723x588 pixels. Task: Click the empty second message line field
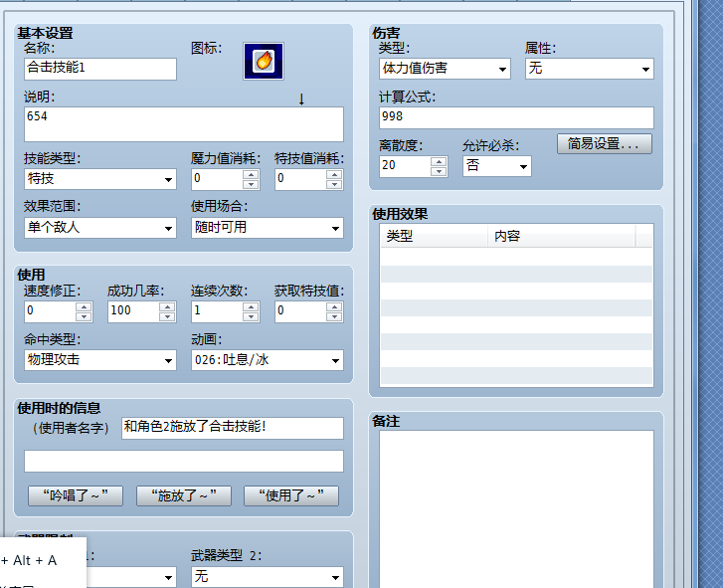pyautogui.click(x=184, y=462)
